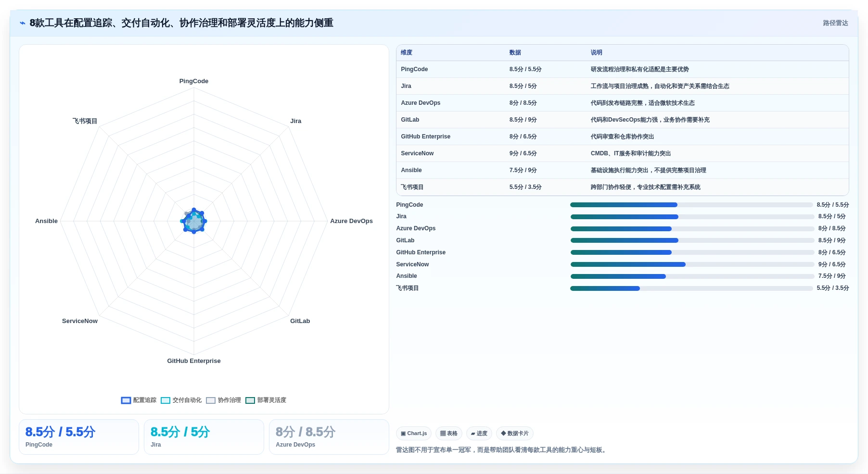This screenshot has width=868, height=474.
Task: Click the ServiceNow progress bar
Action: [692, 264]
